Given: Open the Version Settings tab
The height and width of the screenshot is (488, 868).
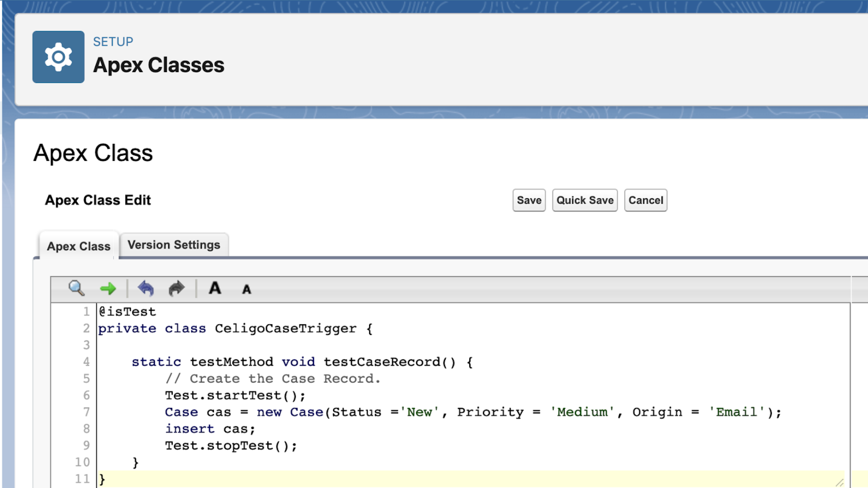Looking at the screenshot, I should tap(174, 245).
